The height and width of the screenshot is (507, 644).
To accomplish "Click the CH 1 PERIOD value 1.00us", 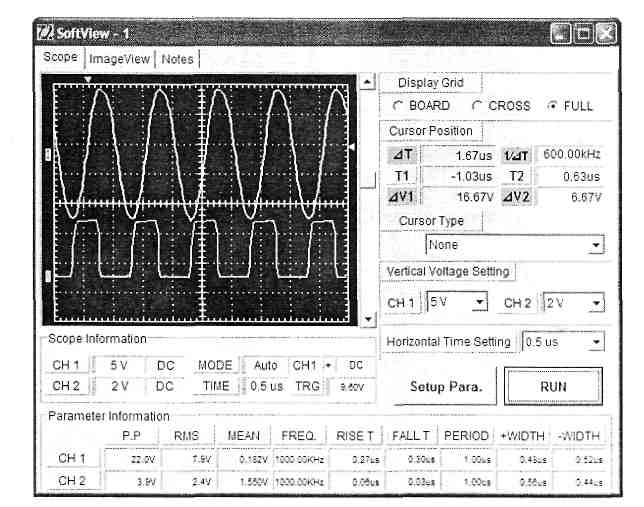I will click(x=466, y=459).
